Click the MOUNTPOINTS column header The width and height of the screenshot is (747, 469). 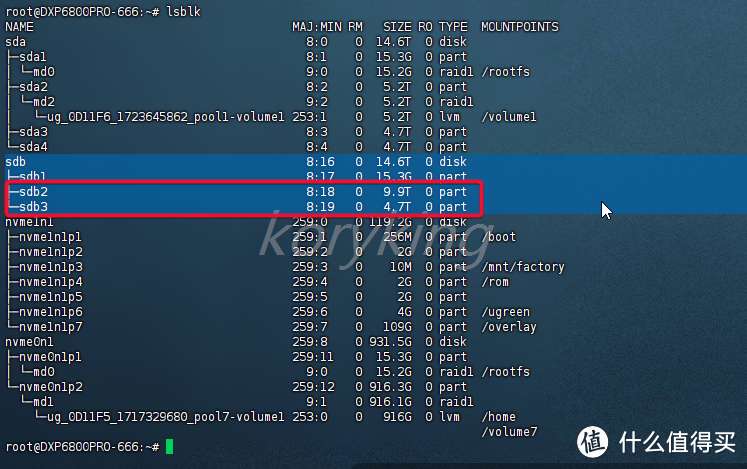pyautogui.click(x=520, y=27)
